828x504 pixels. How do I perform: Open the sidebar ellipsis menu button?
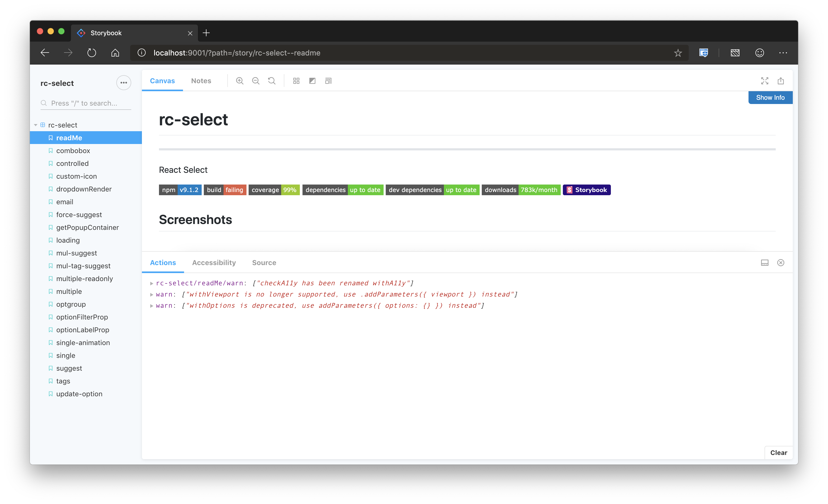(x=123, y=83)
